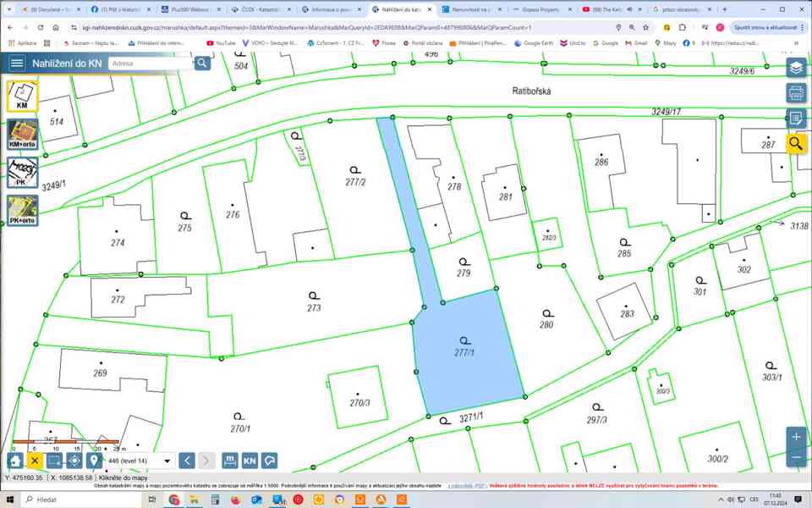Reload the current page

41,27
